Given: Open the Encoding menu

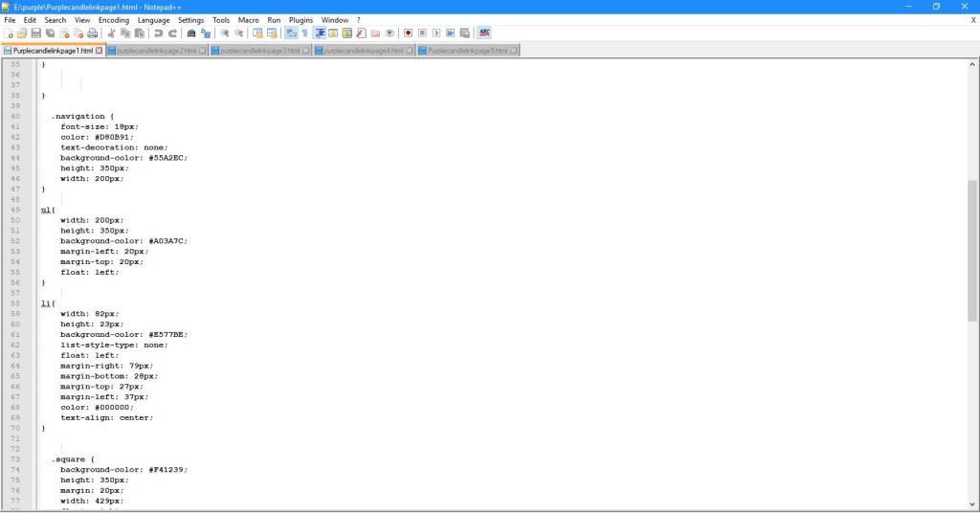Looking at the screenshot, I should [x=114, y=20].
